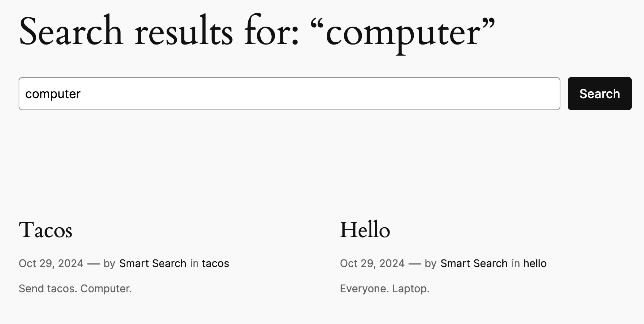
Task: Click the quoted "computer" in the page heading
Action: 402,33
